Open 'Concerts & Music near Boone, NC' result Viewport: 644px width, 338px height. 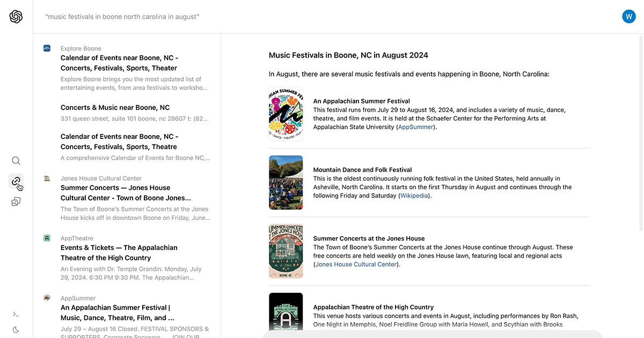pyautogui.click(x=115, y=107)
